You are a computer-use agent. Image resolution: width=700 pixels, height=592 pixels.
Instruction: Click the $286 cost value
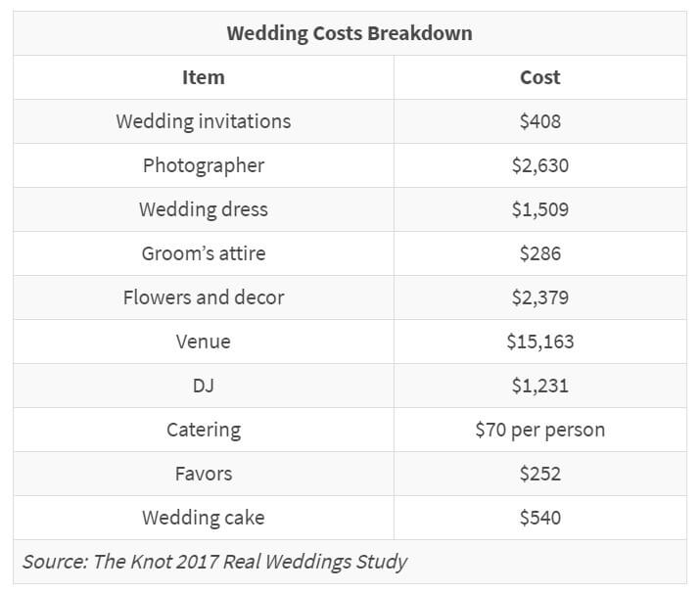540,253
